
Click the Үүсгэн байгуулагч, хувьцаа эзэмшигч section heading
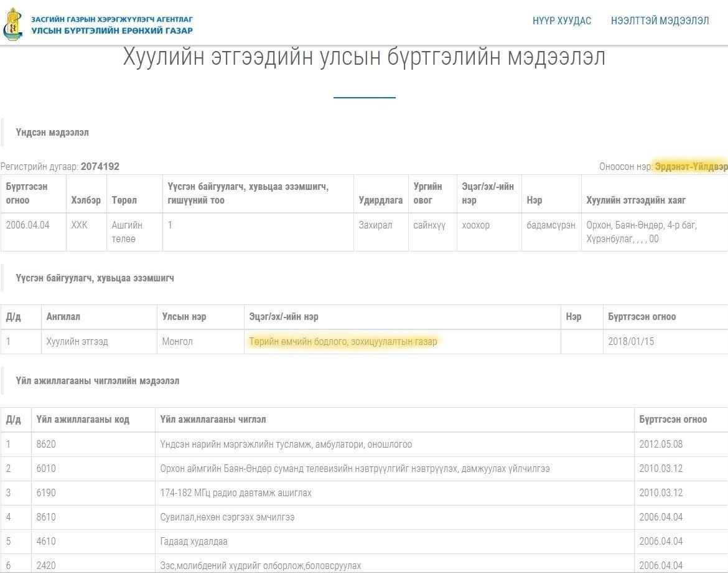click(x=95, y=278)
